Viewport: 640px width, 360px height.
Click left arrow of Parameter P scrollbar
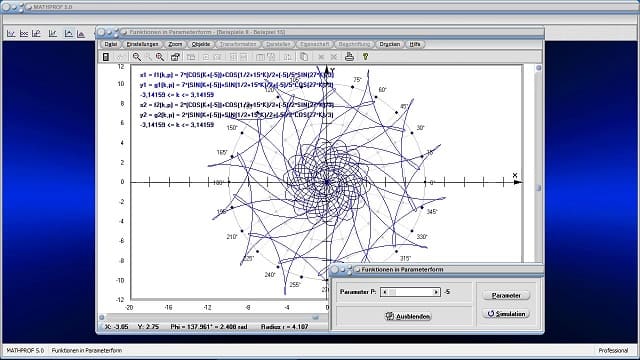coord(384,292)
